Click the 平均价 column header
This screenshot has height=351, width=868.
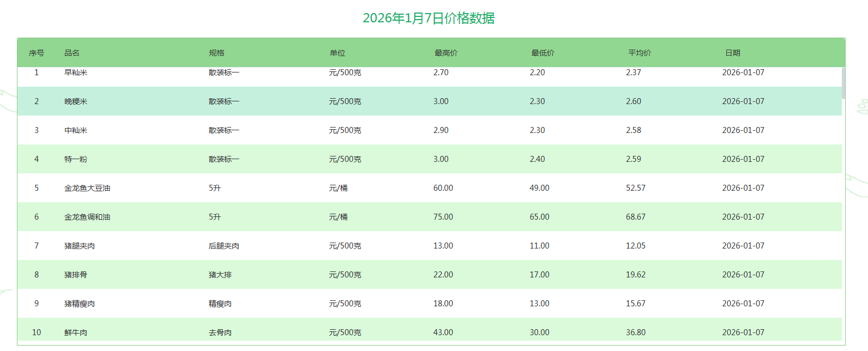(x=640, y=53)
